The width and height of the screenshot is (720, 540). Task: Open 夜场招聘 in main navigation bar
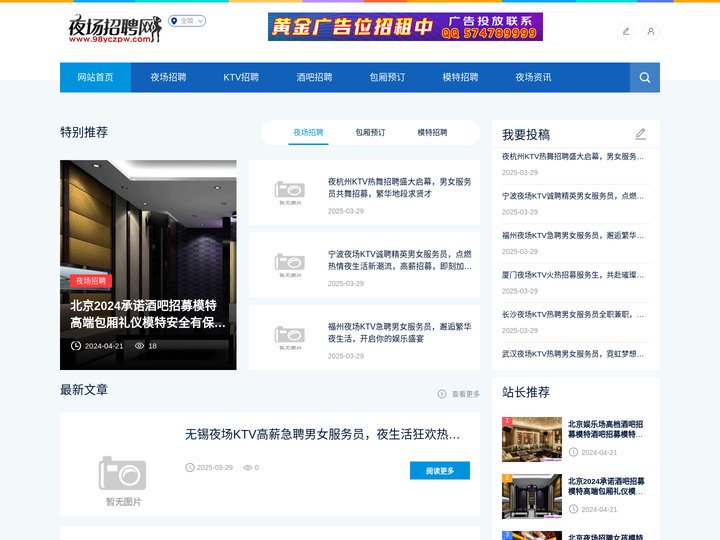click(x=168, y=77)
